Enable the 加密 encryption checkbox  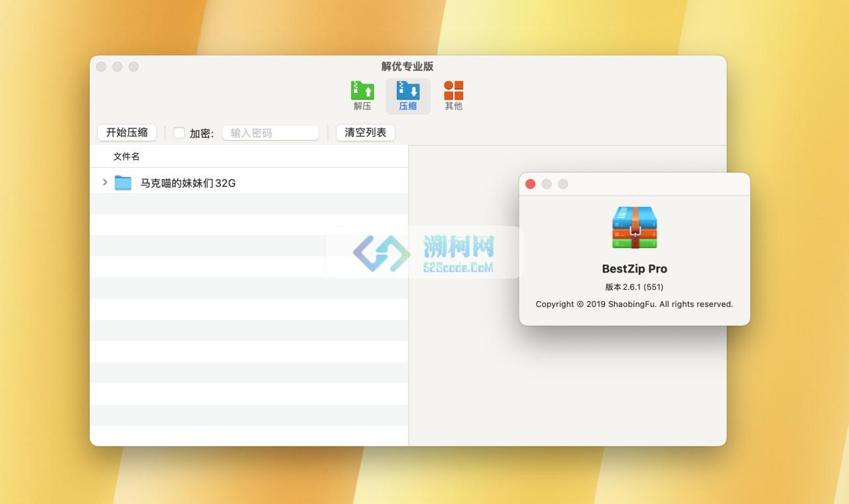point(179,133)
